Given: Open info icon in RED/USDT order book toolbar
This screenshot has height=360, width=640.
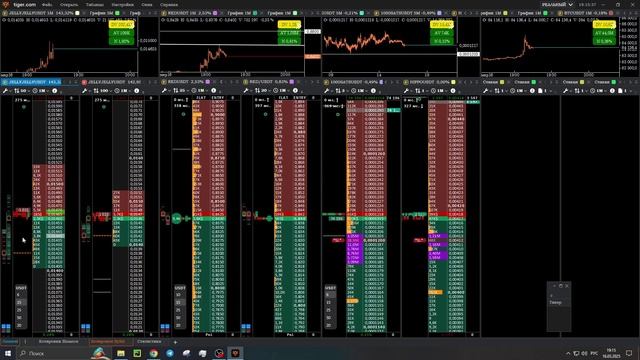Looking at the screenshot, I should (295, 91).
